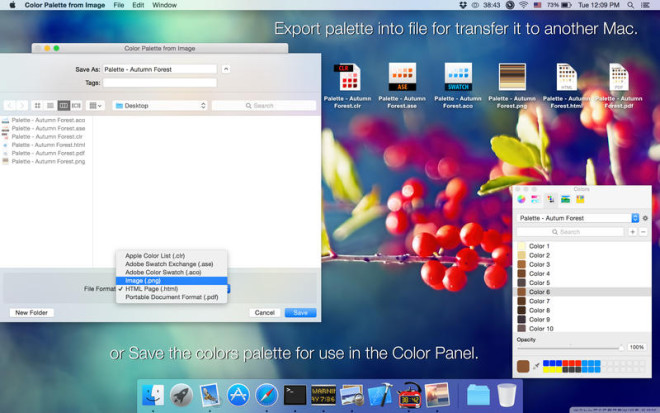Click the plus button to add color
The height and width of the screenshot is (413, 660).
click(x=632, y=231)
